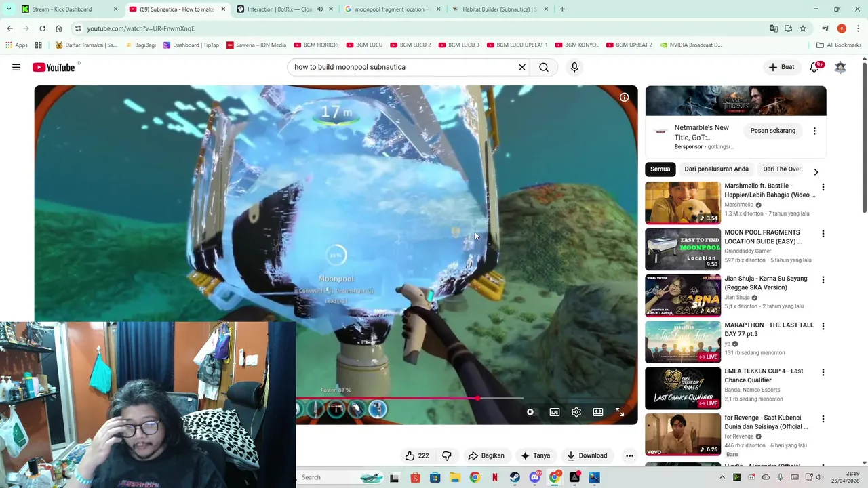Select Dari penelusuran Anda chip

(x=716, y=169)
